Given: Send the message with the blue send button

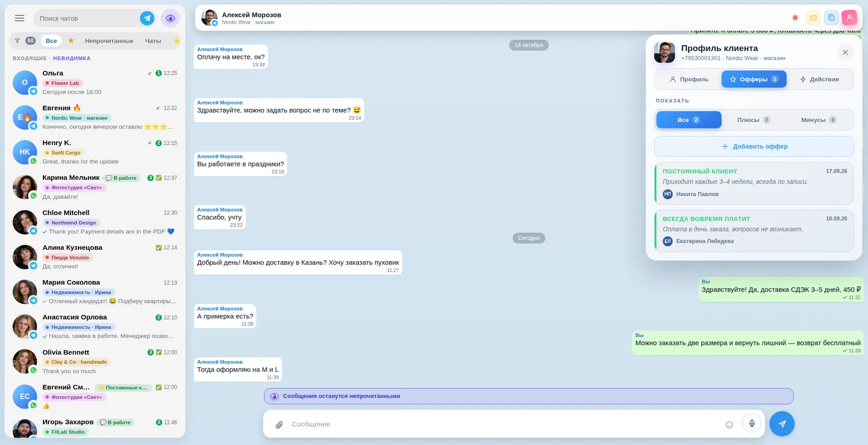Looking at the screenshot, I should (782, 424).
